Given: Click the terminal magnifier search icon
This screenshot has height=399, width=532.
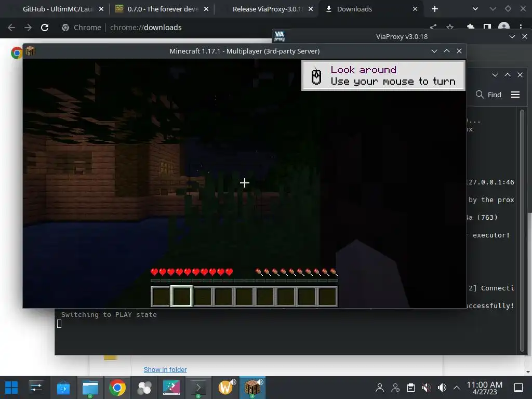Looking at the screenshot, I should click(x=480, y=95).
